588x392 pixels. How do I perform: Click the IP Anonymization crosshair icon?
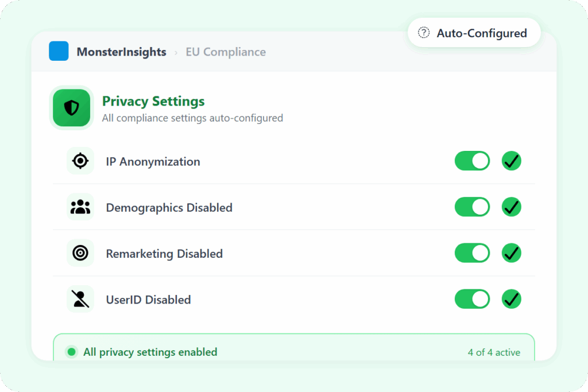coord(80,161)
